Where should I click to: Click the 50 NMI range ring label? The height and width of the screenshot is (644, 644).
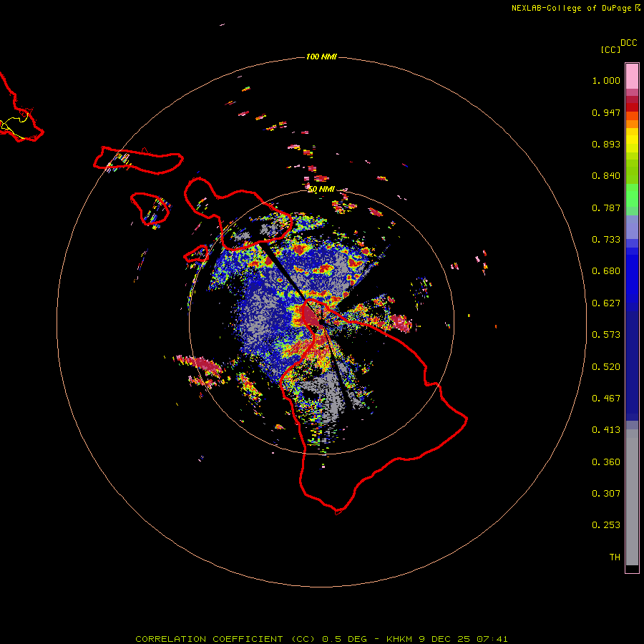click(x=321, y=190)
